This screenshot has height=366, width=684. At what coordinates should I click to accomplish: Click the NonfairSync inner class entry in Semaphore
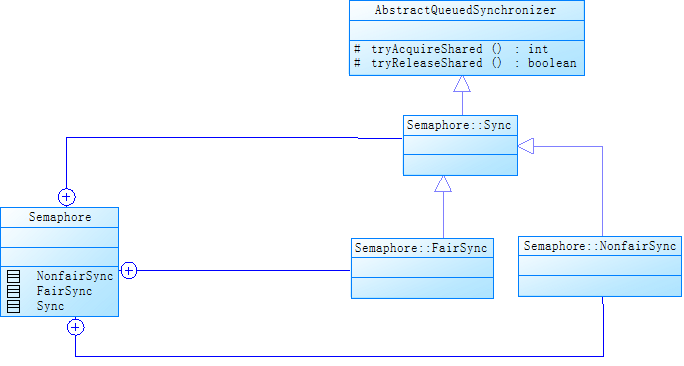[75, 276]
